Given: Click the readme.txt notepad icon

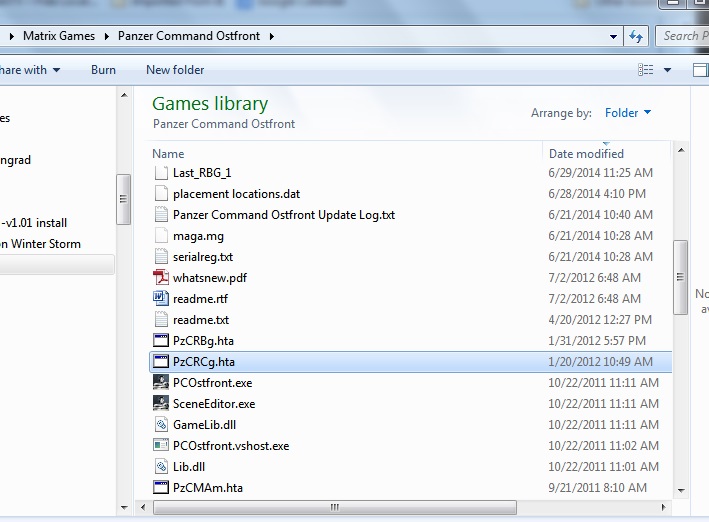Looking at the screenshot, I should pyautogui.click(x=161, y=319).
